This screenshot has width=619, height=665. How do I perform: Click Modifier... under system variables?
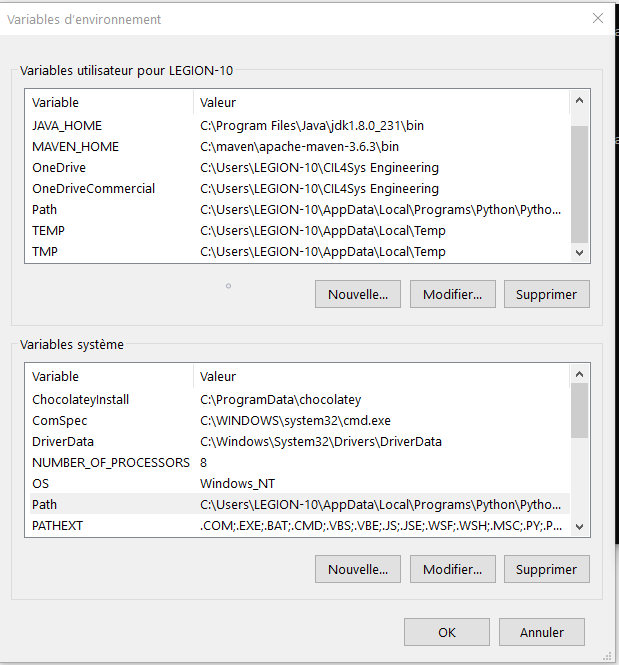point(452,569)
